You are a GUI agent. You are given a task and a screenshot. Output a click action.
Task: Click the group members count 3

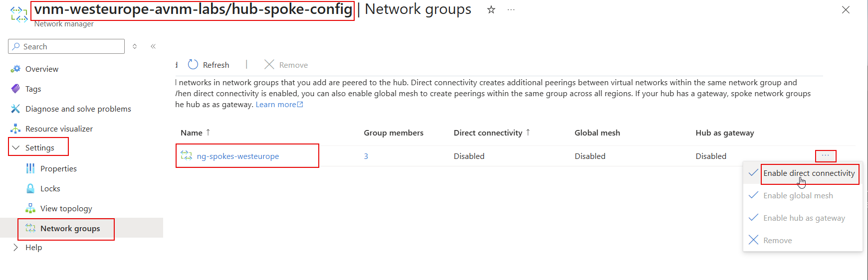(366, 156)
